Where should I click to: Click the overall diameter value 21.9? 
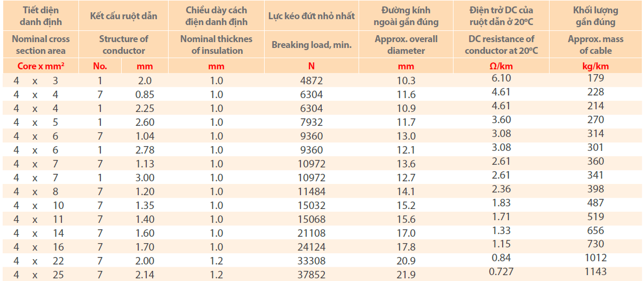point(406,275)
